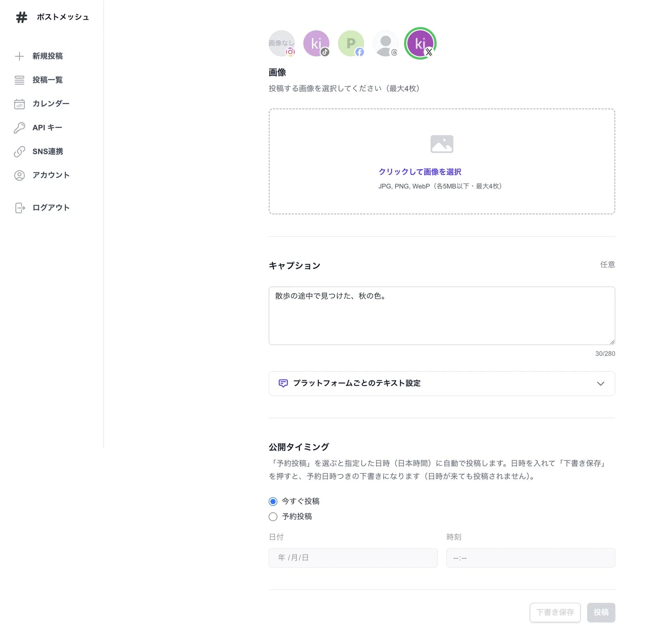The image size is (650, 644).
Task: Click the 任意 label beside キャプション
Action: click(607, 265)
